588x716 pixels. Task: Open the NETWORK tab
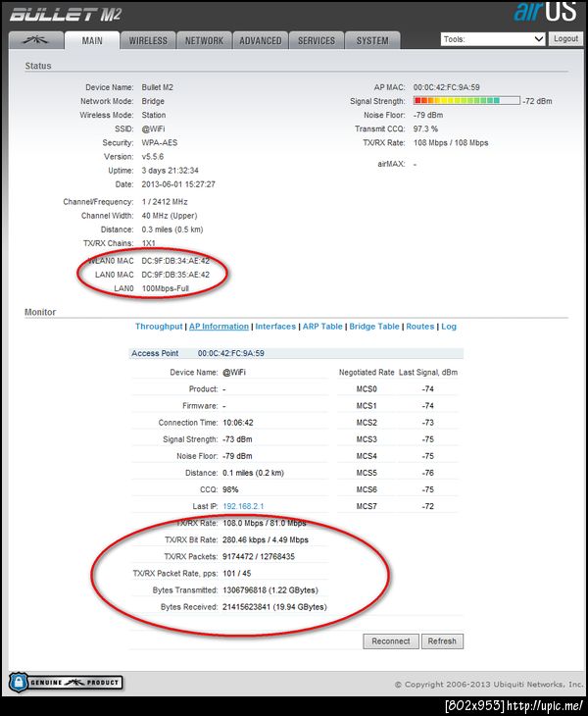click(x=204, y=40)
